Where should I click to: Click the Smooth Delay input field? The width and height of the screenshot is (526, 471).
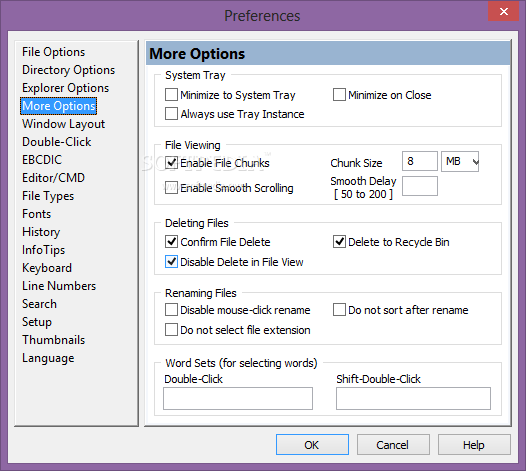point(420,186)
